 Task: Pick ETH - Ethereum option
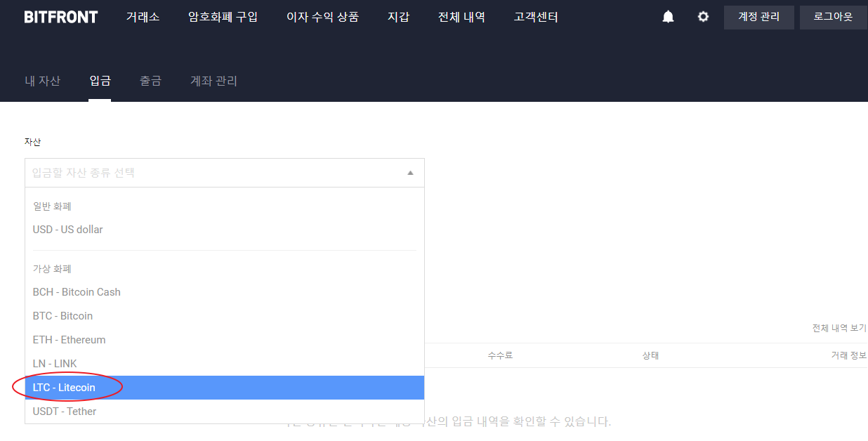click(x=225, y=340)
